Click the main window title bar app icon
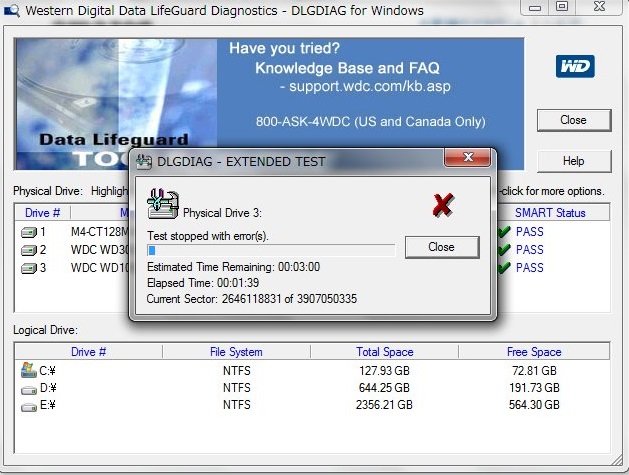 [11, 10]
